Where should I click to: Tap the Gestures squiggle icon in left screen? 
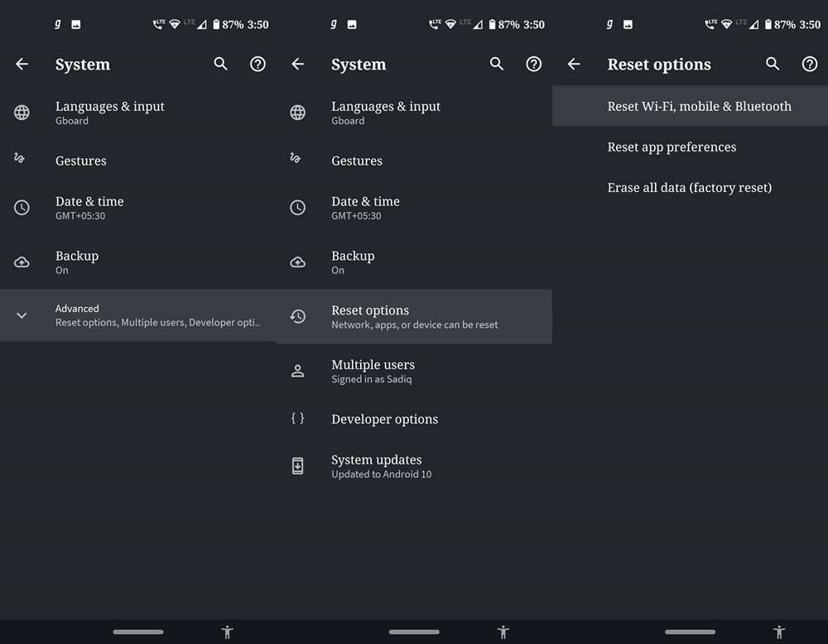click(x=20, y=158)
